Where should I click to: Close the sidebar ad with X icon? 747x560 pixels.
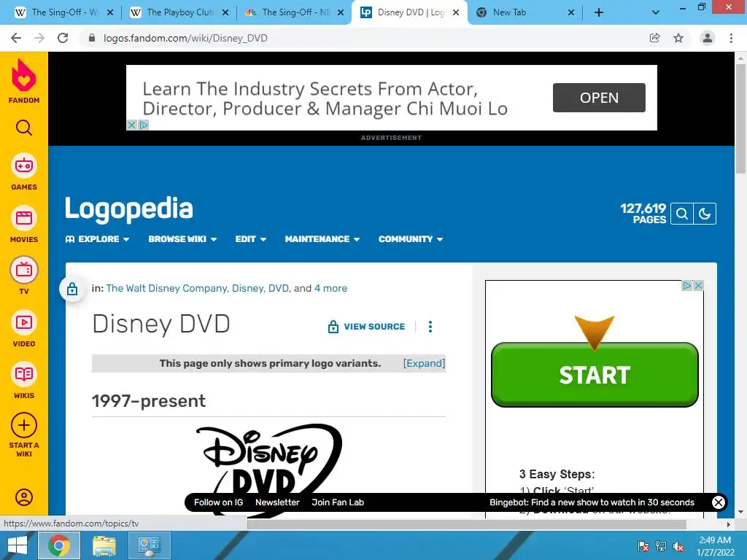coord(698,285)
